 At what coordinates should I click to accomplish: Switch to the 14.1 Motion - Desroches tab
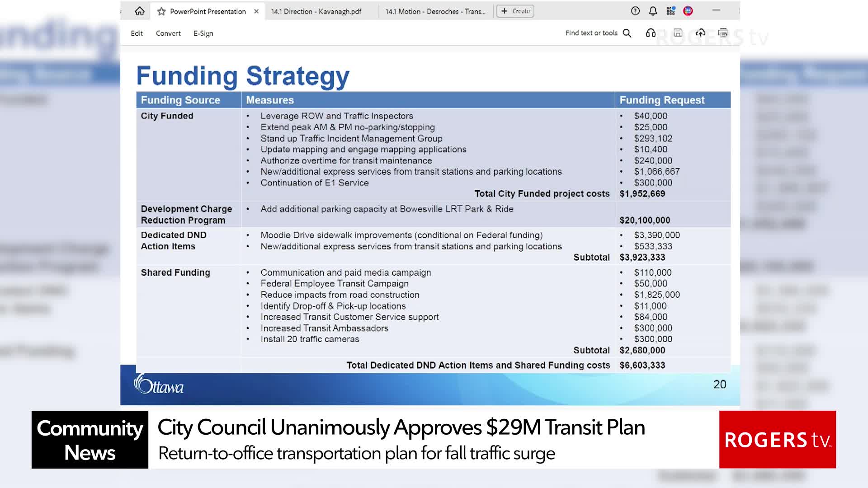(x=435, y=11)
